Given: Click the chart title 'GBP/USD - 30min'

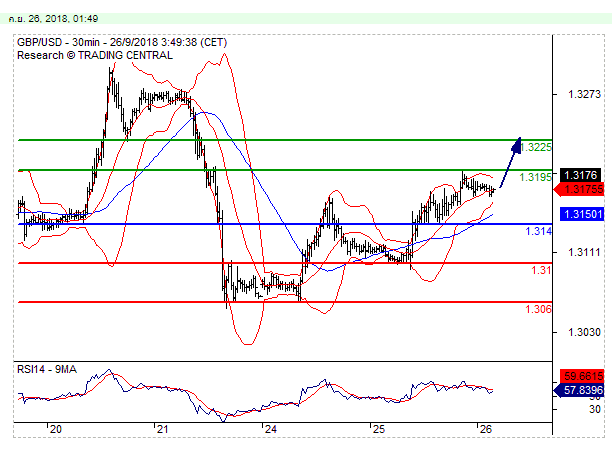Looking at the screenshot, I should [58, 42].
